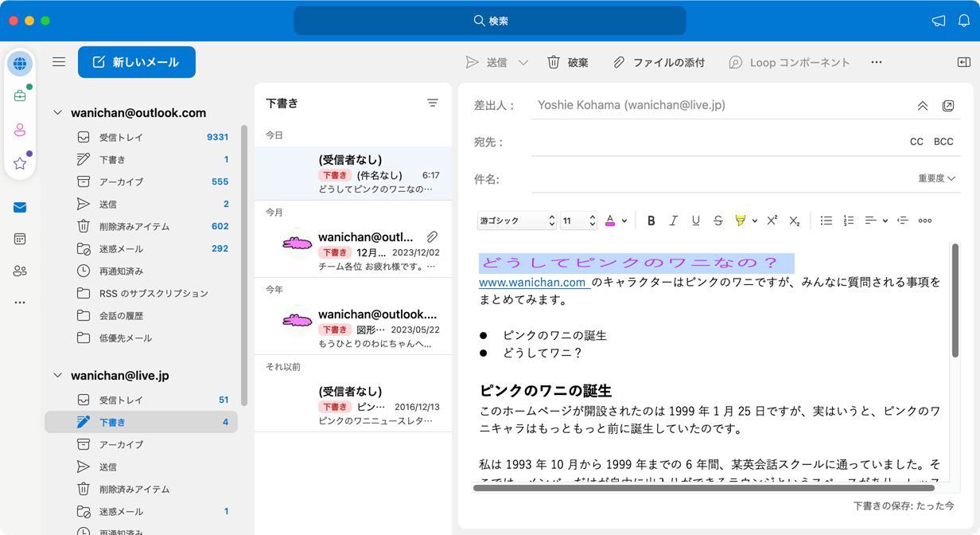This screenshot has width=980, height=535.
Task: Select the star account icon
Action: pos(20,163)
